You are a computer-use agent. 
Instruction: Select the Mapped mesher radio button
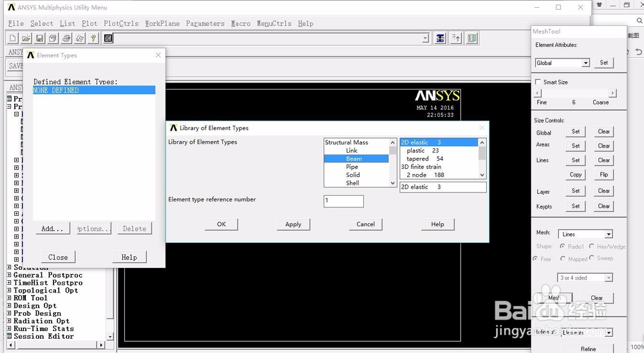563,258
